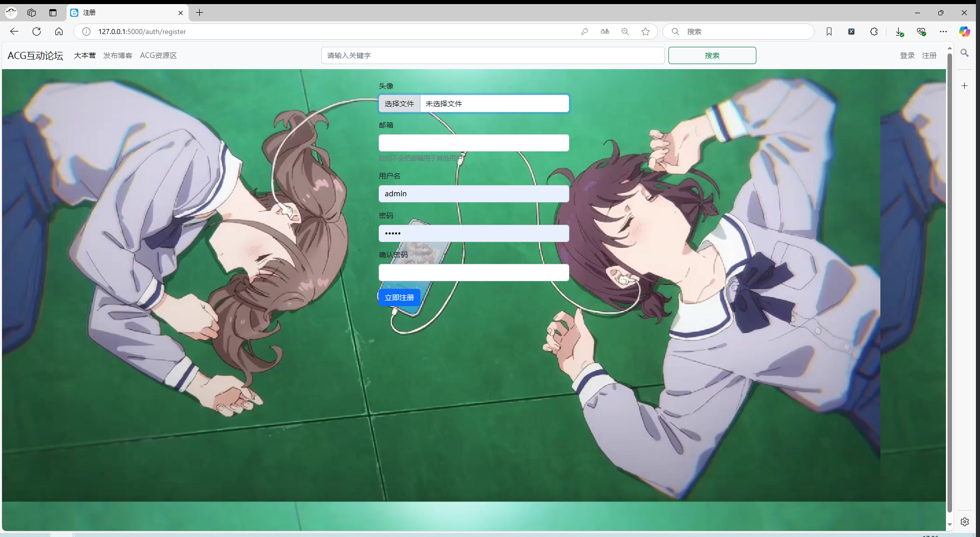Close the 注册 tab
Image resolution: width=980 pixels, height=537 pixels.
click(180, 13)
